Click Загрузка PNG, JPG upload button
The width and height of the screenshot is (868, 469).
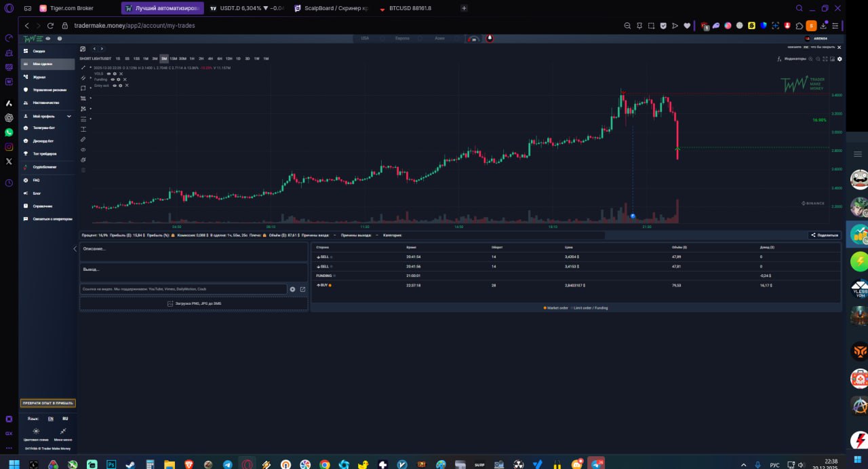pos(193,303)
